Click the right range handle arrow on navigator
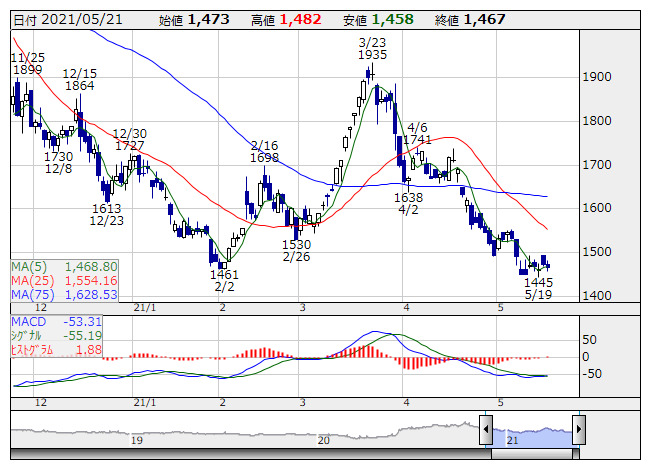The height and width of the screenshot is (470, 653). pos(577,430)
